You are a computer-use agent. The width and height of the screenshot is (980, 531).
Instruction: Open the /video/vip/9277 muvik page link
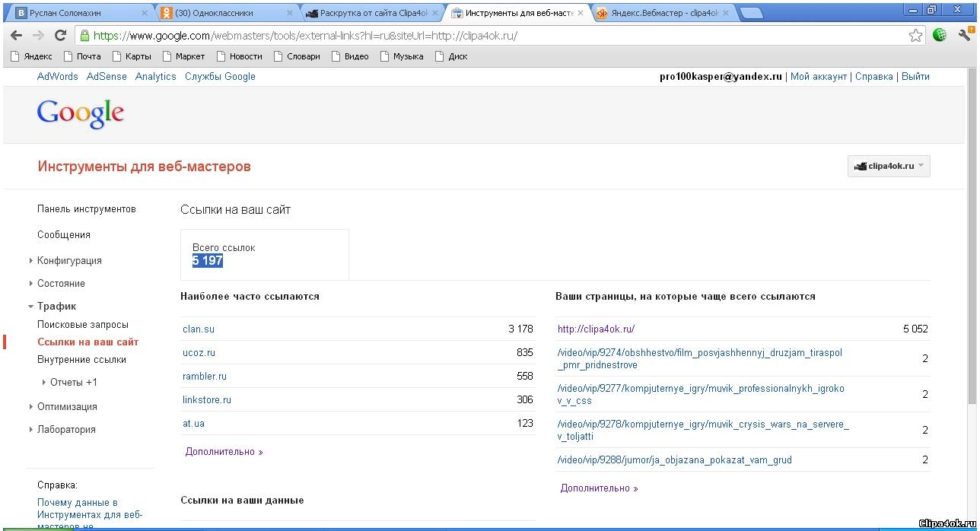(701, 394)
